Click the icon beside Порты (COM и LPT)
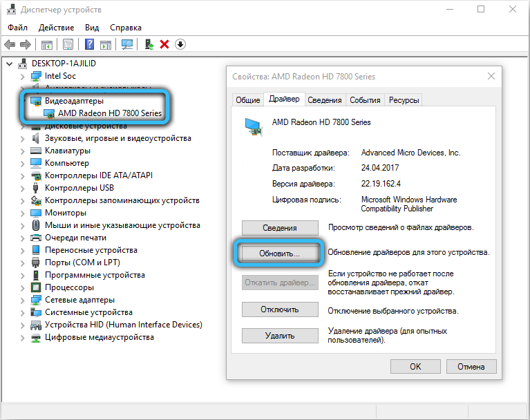The width and height of the screenshot is (530, 420). tap(35, 262)
